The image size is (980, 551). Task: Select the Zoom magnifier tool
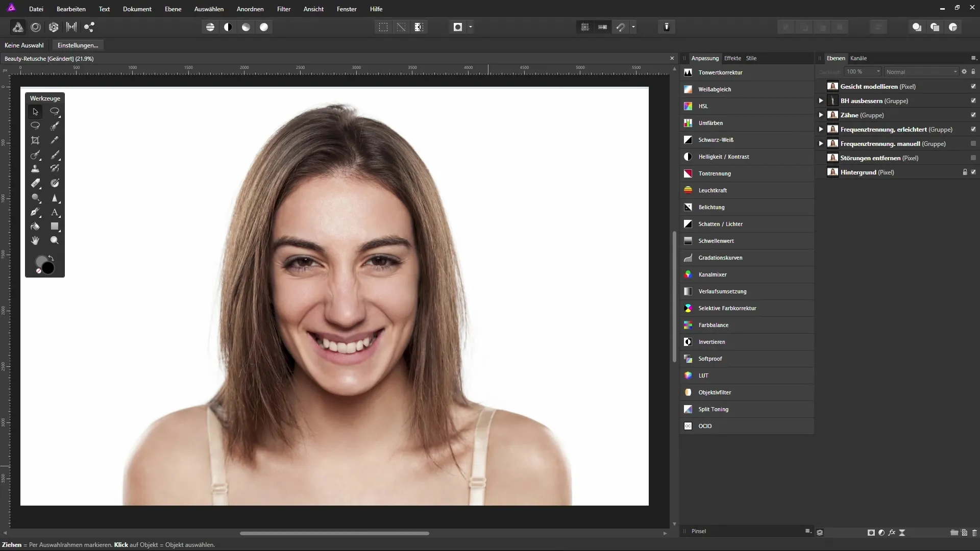point(55,240)
